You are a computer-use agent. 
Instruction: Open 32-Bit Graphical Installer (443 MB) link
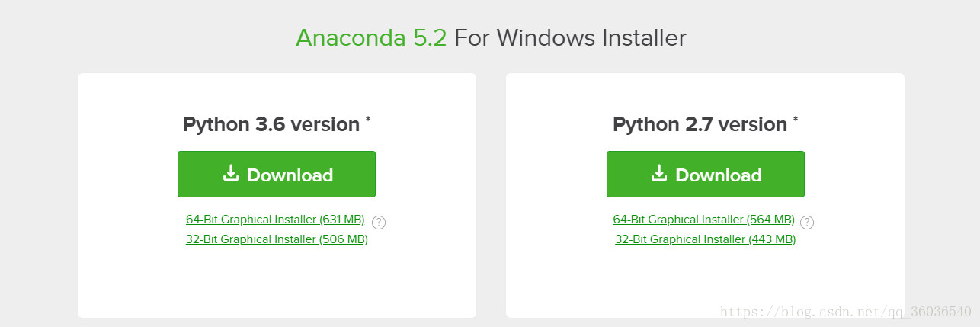(705, 239)
